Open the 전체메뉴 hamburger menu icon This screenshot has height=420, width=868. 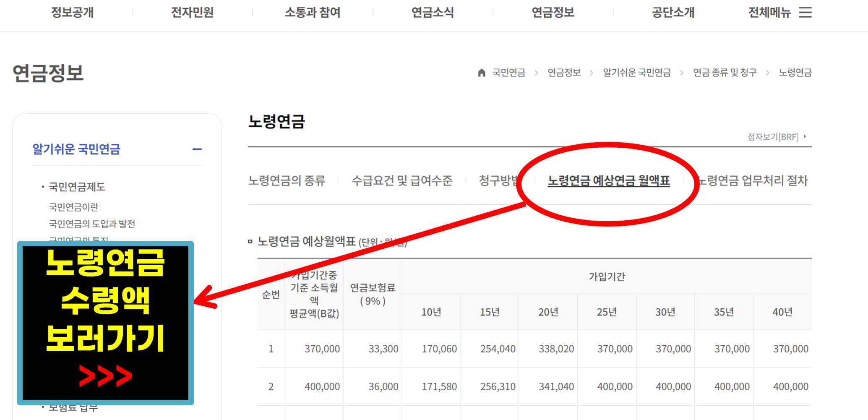pyautogui.click(x=806, y=13)
